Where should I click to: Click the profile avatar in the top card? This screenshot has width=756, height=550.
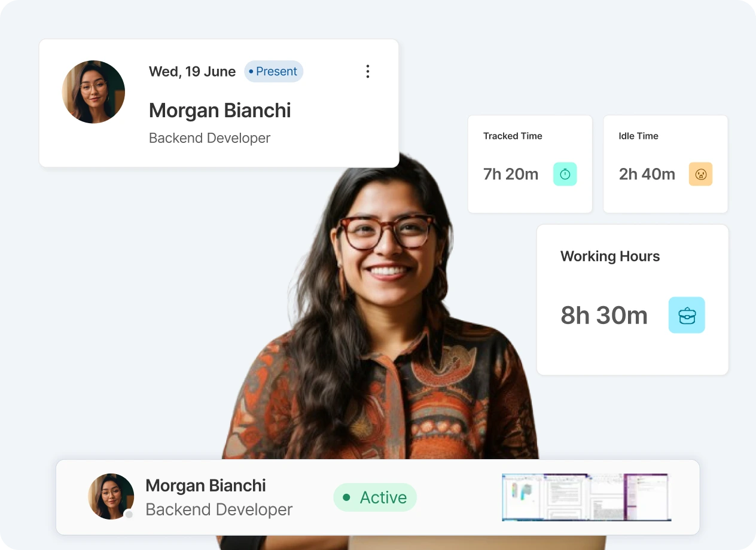(93, 92)
